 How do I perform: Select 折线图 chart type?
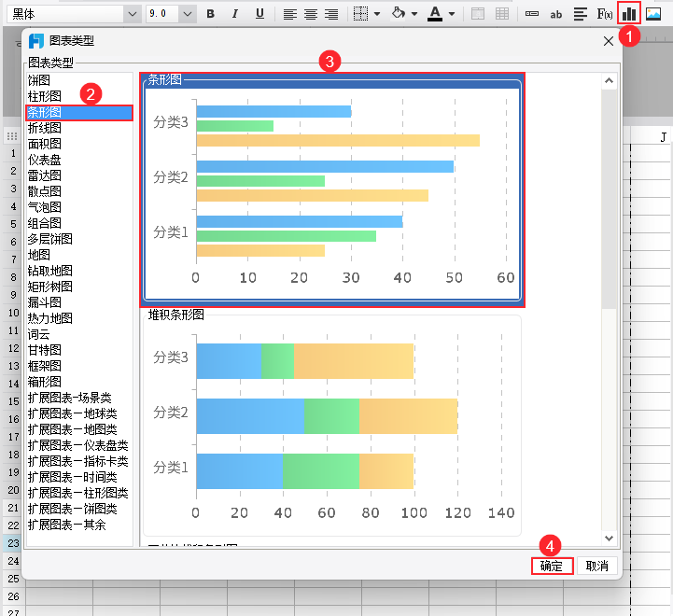pos(79,128)
